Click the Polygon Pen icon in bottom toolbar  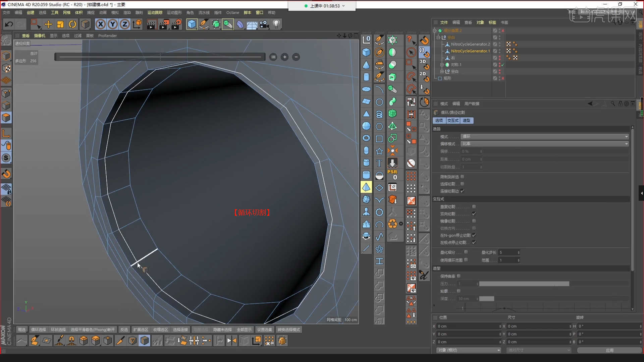tap(35, 341)
